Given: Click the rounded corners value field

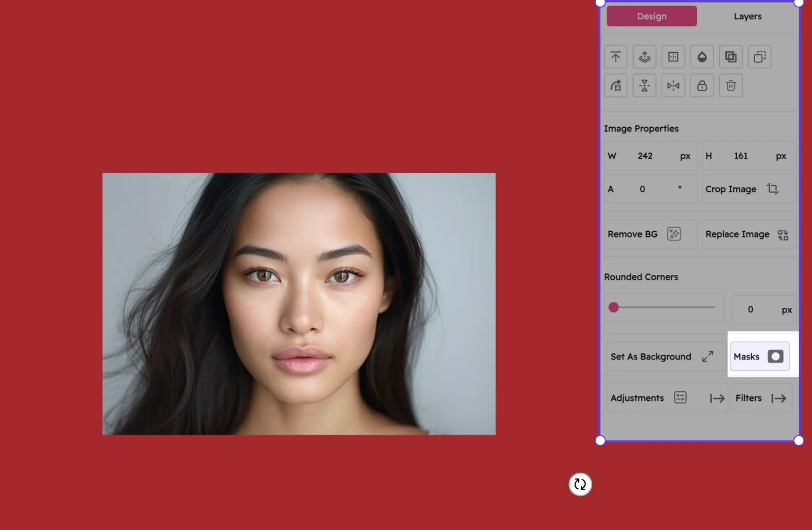Looking at the screenshot, I should pos(764,309).
